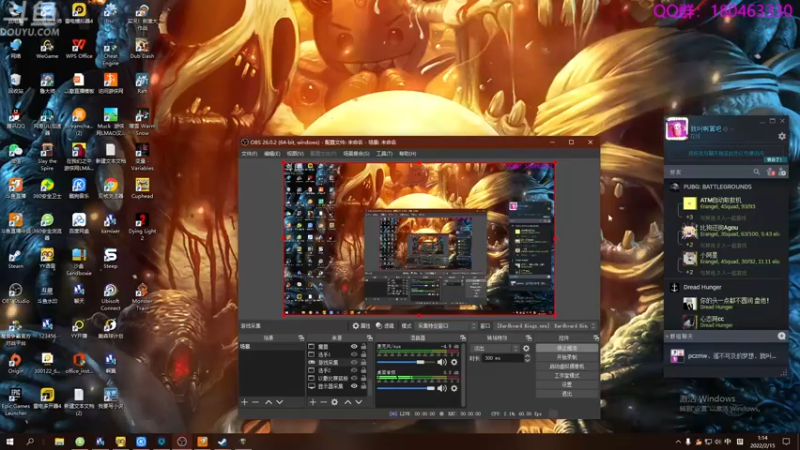Pop out the audio mixer dock panel
The image size is (800, 450).
462,338
